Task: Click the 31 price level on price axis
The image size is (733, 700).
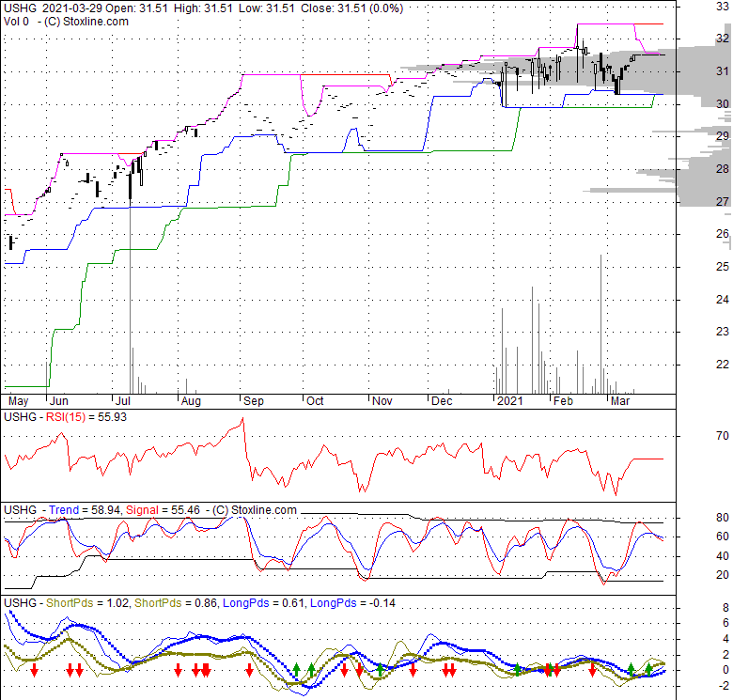Action: coord(723,71)
